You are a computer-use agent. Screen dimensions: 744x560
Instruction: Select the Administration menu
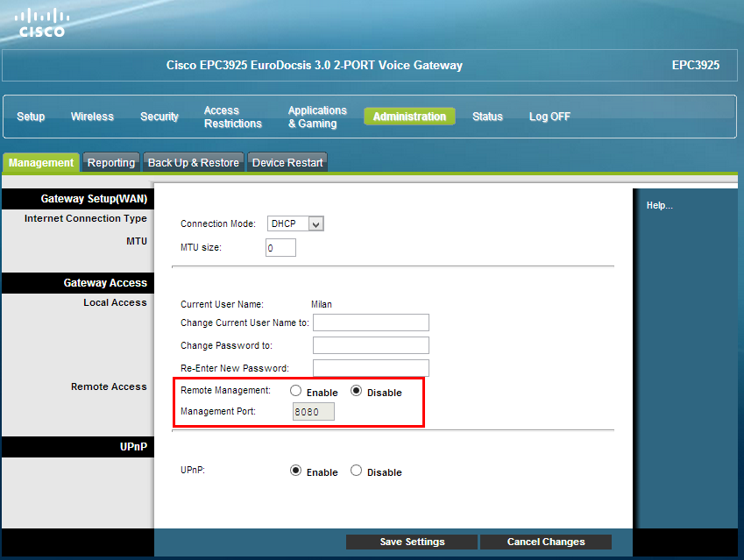pos(409,117)
